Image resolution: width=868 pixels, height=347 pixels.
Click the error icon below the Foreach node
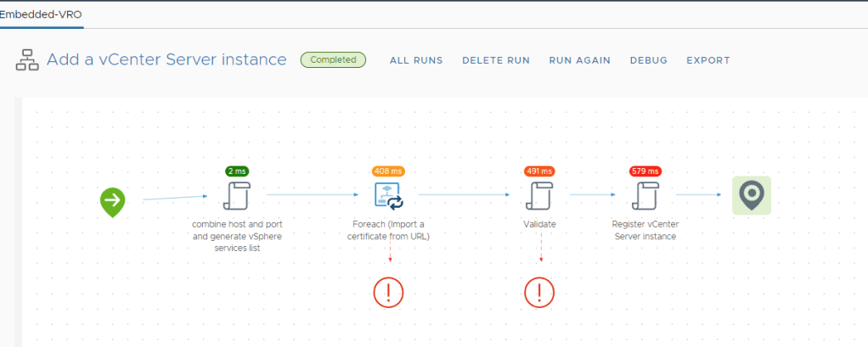click(388, 292)
